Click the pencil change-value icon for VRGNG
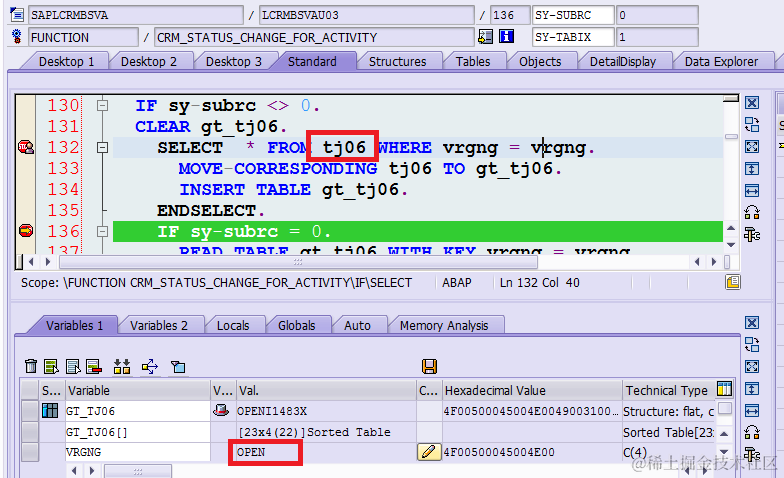 429,452
